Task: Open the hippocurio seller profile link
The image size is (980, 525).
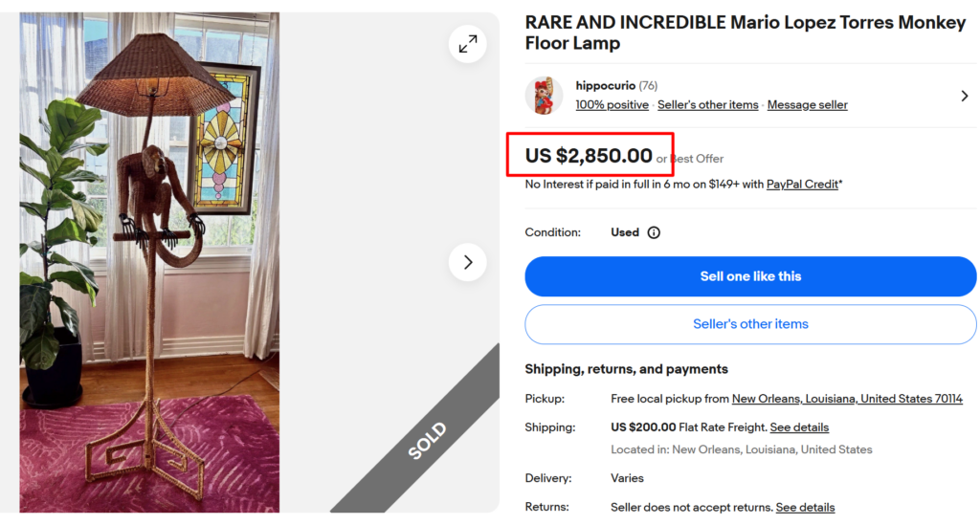Action: 605,86
